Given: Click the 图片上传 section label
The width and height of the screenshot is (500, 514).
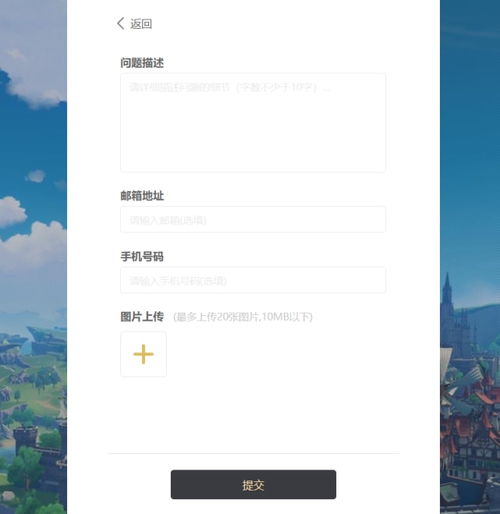Looking at the screenshot, I should [142, 317].
